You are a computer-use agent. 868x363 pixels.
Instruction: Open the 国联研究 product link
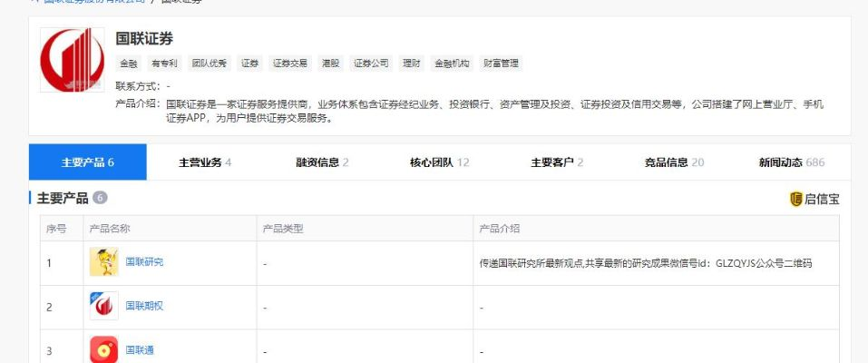click(144, 262)
